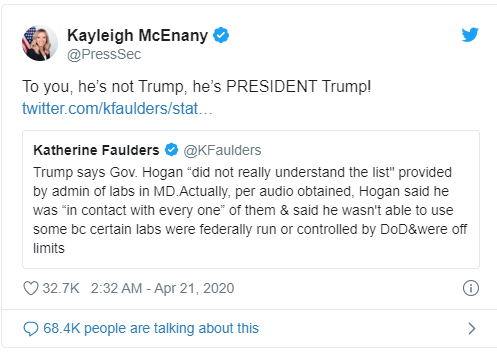The width and height of the screenshot is (497, 360).
Task: Open the twitter.com/kfaulders/stat... link
Action: point(117,109)
